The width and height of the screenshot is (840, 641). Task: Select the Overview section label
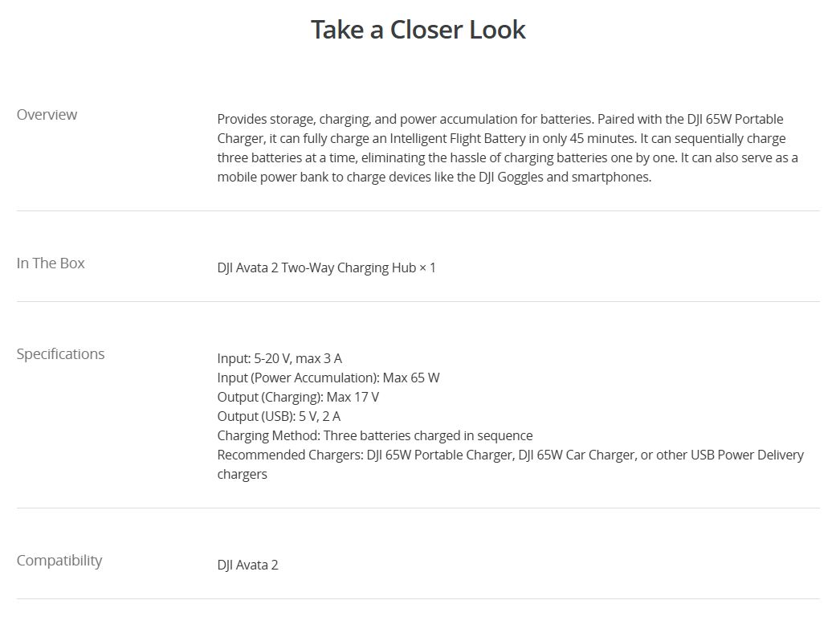tap(47, 115)
